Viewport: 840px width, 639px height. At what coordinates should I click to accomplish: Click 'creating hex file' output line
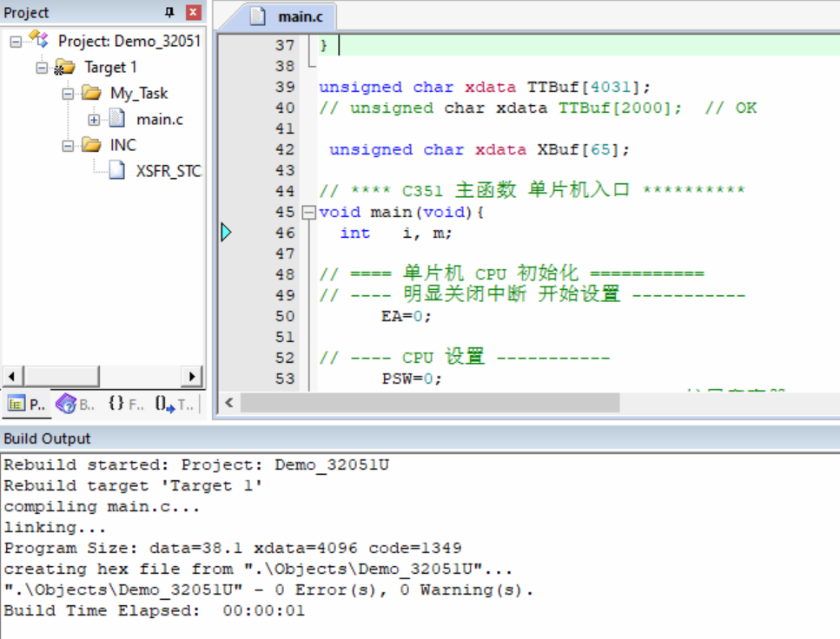point(258,569)
